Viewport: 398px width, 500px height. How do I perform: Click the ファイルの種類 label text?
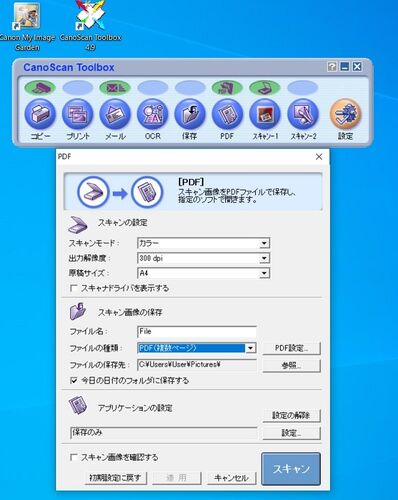click(96, 348)
